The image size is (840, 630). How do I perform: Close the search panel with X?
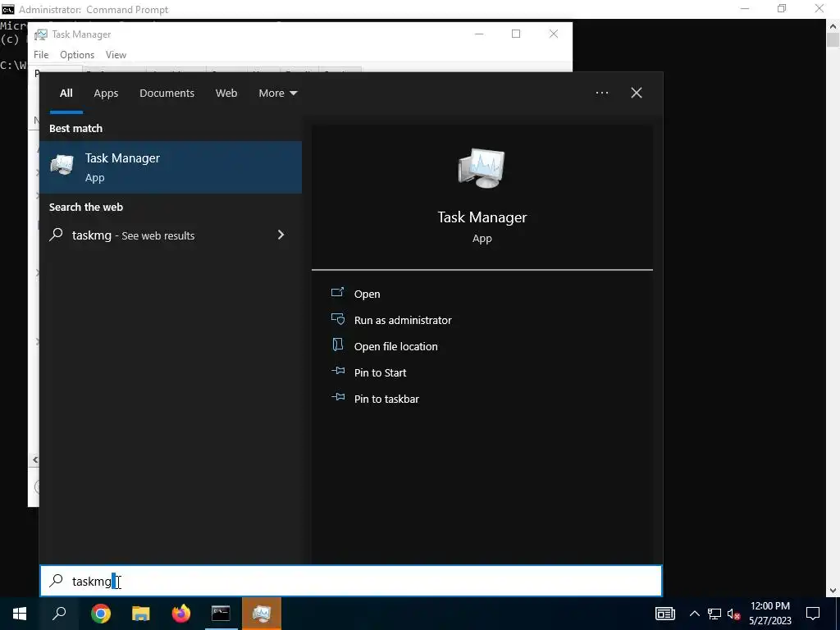click(637, 93)
